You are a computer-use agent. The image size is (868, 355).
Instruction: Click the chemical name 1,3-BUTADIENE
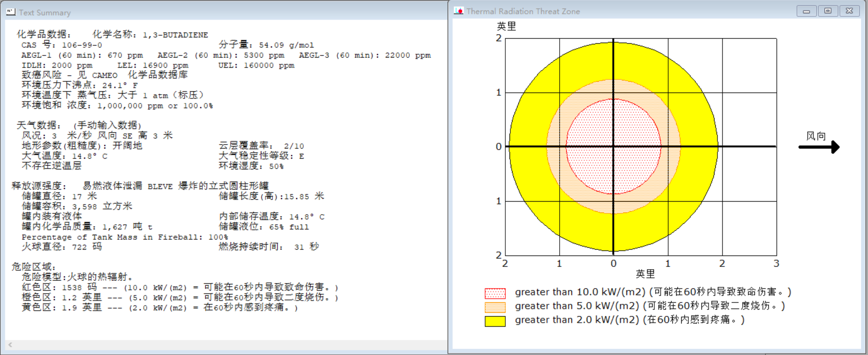point(175,35)
